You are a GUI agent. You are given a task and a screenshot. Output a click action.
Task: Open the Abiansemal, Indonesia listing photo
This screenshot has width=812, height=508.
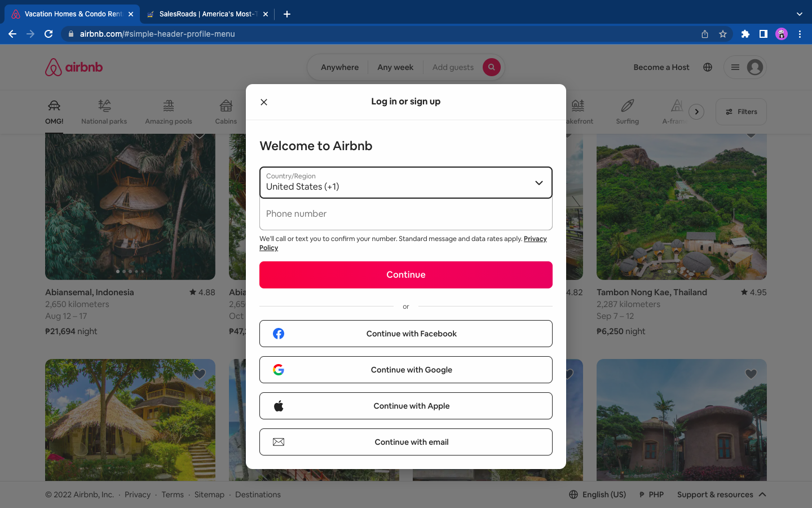(x=130, y=207)
